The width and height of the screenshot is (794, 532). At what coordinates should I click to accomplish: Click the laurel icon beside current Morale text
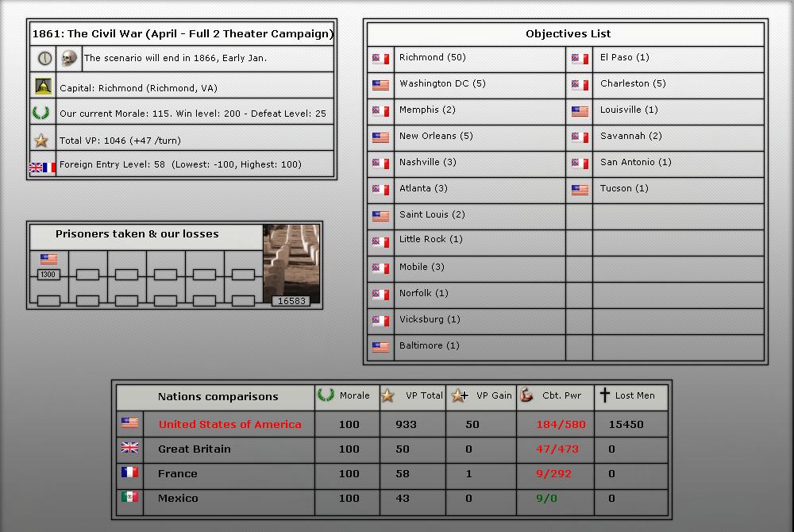[x=41, y=114]
